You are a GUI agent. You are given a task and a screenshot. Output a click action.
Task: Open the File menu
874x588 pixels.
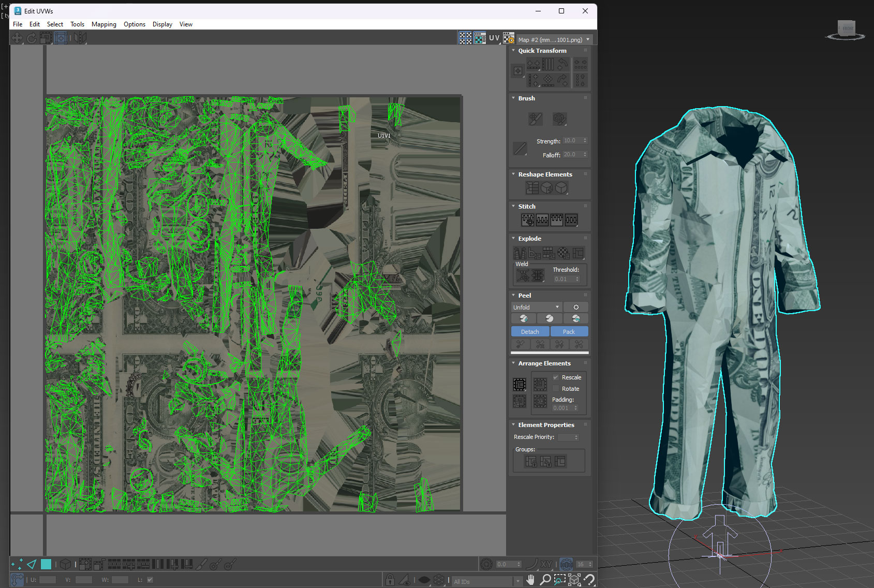18,24
